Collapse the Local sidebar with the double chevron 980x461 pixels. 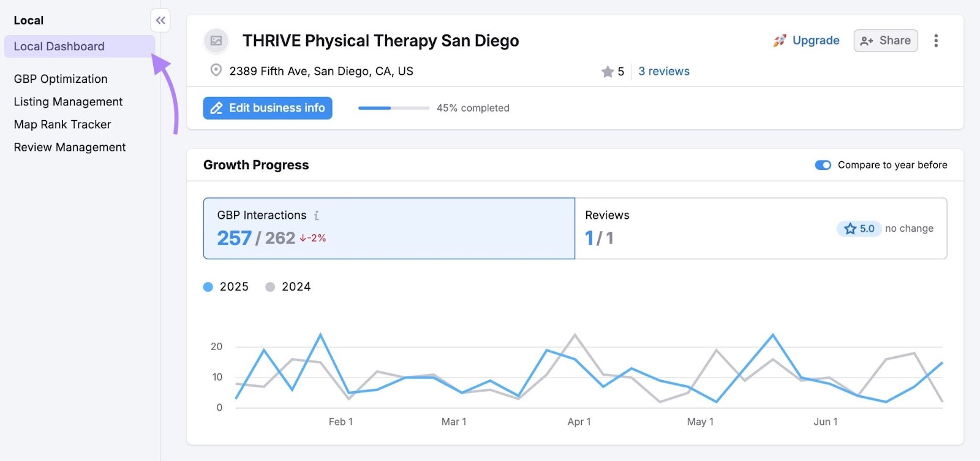tap(160, 20)
